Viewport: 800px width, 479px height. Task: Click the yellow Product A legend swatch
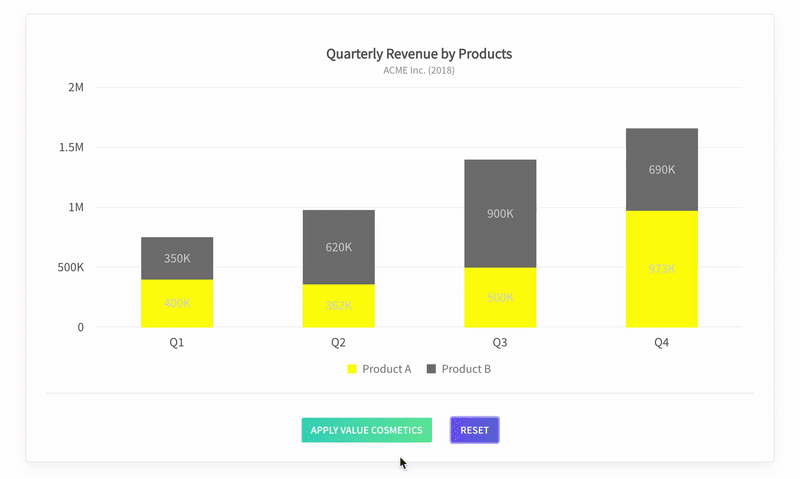352,369
